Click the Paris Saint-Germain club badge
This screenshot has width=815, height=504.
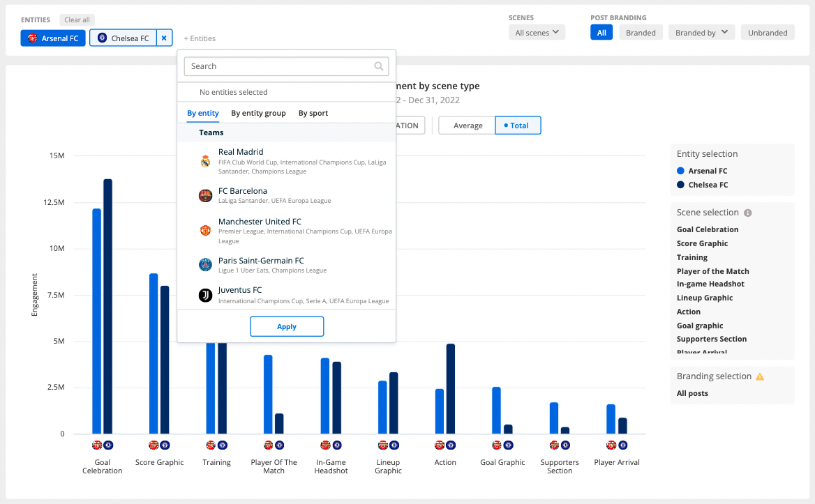(x=205, y=265)
